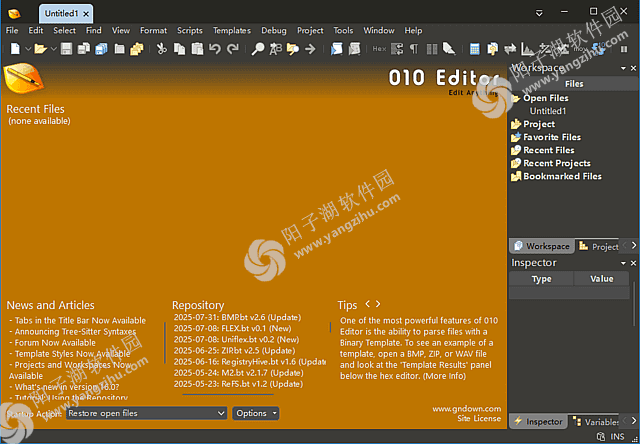The height and width of the screenshot is (444, 640).
Task: Open the Debug menu
Action: (274, 31)
